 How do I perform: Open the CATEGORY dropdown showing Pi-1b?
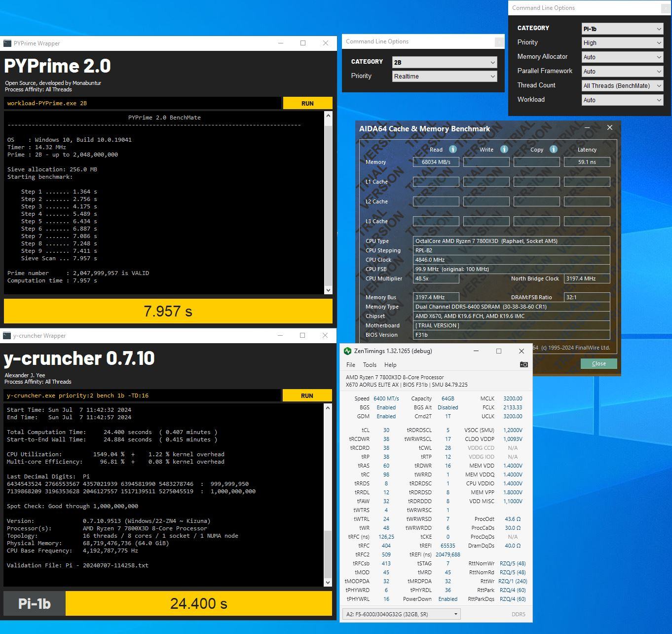623,29
